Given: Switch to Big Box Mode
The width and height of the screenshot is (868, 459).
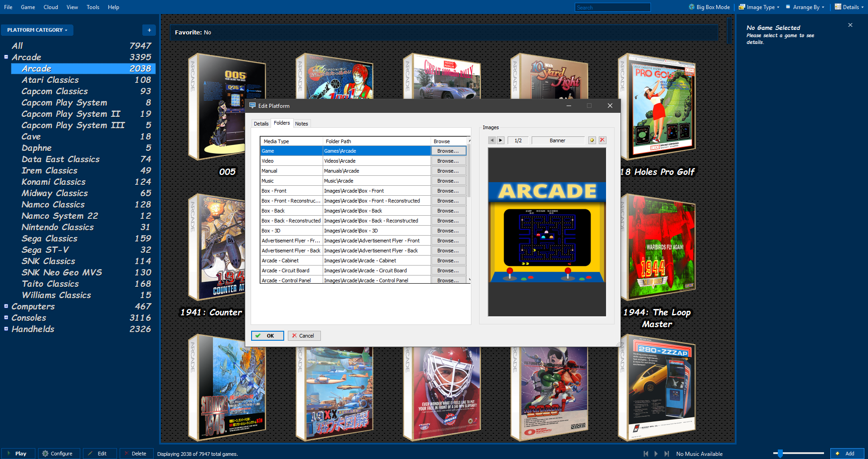Looking at the screenshot, I should [709, 7].
